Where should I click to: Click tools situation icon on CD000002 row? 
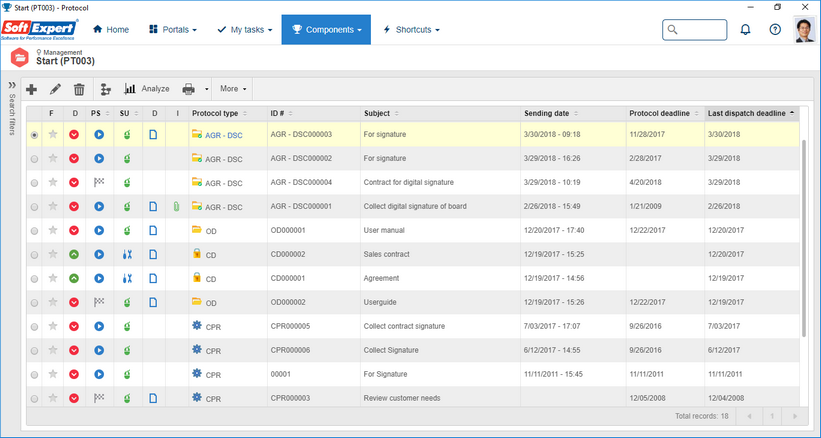click(x=127, y=254)
